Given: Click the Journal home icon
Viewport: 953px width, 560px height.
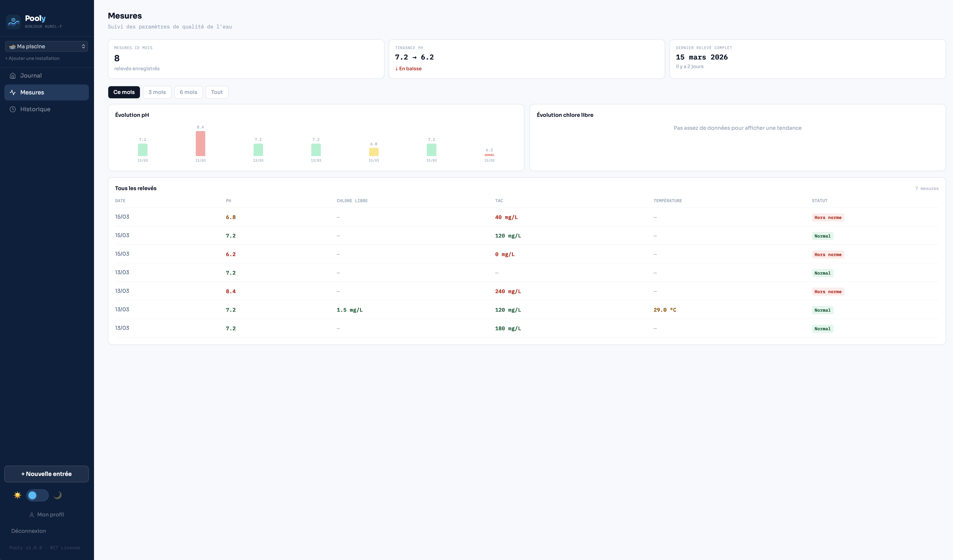Looking at the screenshot, I should pyautogui.click(x=13, y=76).
